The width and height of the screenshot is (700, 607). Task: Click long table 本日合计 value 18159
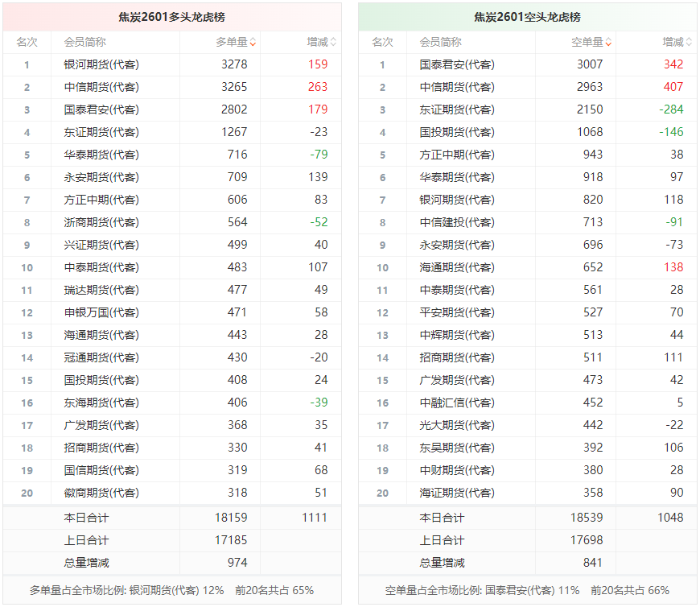coord(231,518)
